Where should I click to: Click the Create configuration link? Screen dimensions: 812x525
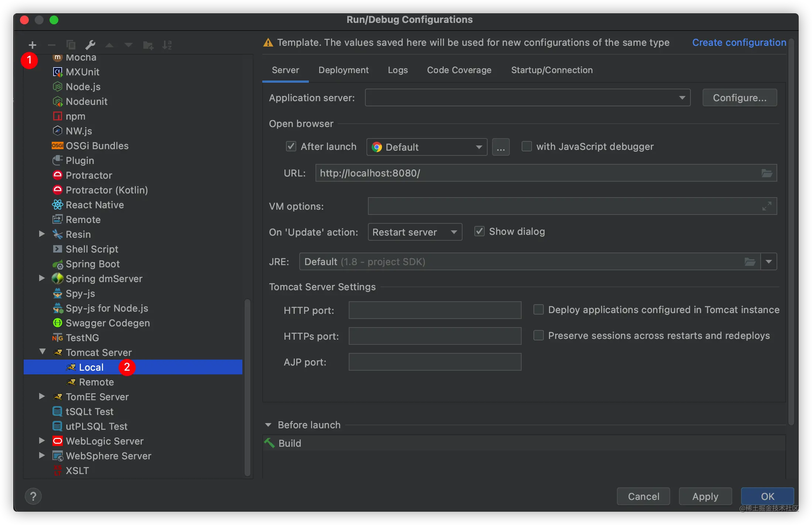coord(739,42)
